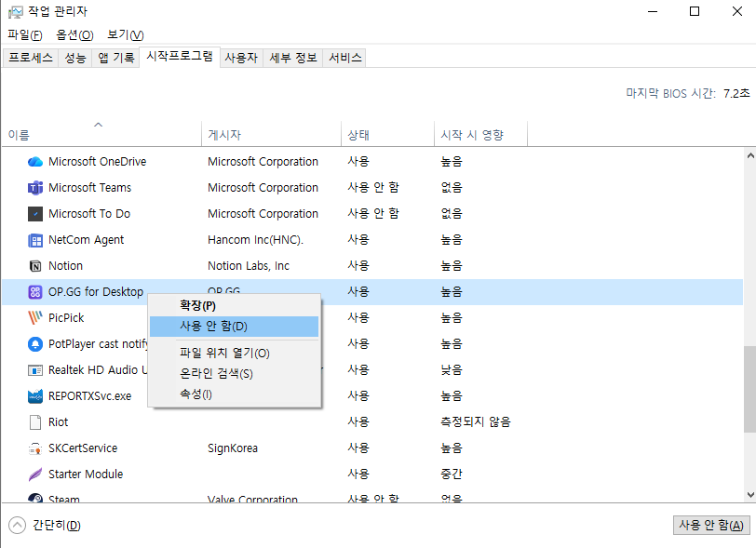This screenshot has width=756, height=548.
Task: Click 중간 impact in Starter Module row
Action: pyautogui.click(x=452, y=474)
